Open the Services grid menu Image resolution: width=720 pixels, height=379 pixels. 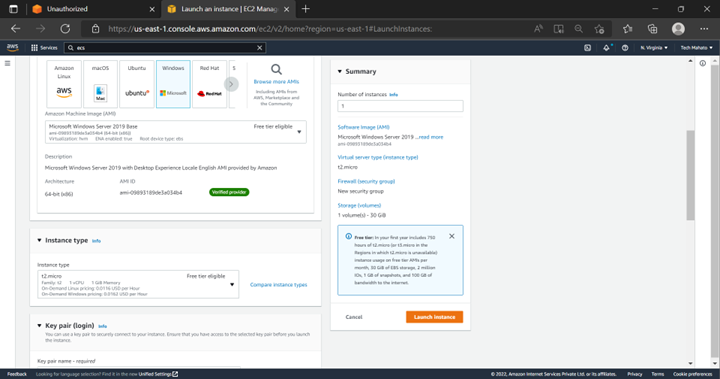pos(44,48)
